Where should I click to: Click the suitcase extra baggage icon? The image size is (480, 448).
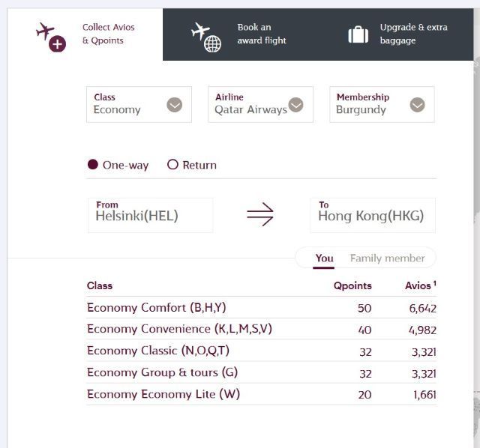pyautogui.click(x=358, y=34)
